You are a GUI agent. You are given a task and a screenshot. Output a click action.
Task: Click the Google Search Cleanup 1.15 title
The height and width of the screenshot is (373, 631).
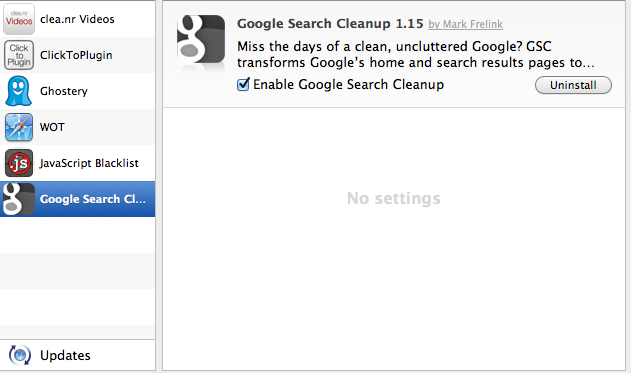point(330,24)
